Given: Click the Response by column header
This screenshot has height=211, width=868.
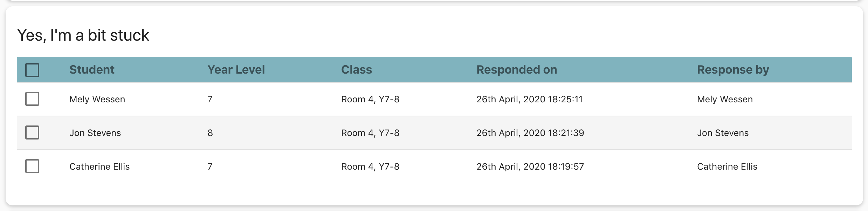Looking at the screenshot, I should coord(733,70).
